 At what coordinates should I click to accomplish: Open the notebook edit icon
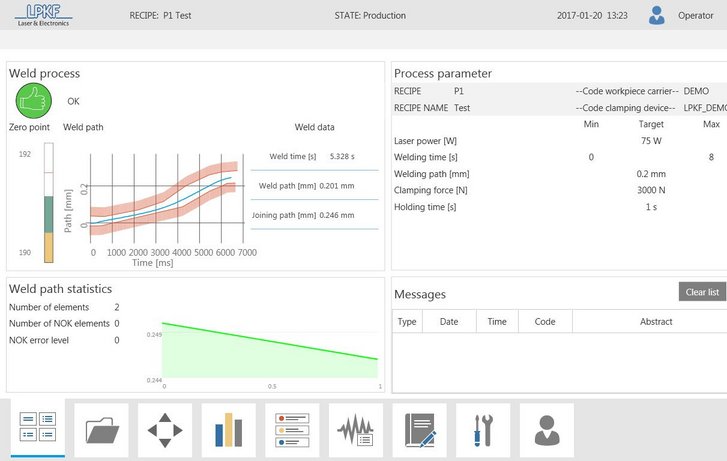pos(419,430)
